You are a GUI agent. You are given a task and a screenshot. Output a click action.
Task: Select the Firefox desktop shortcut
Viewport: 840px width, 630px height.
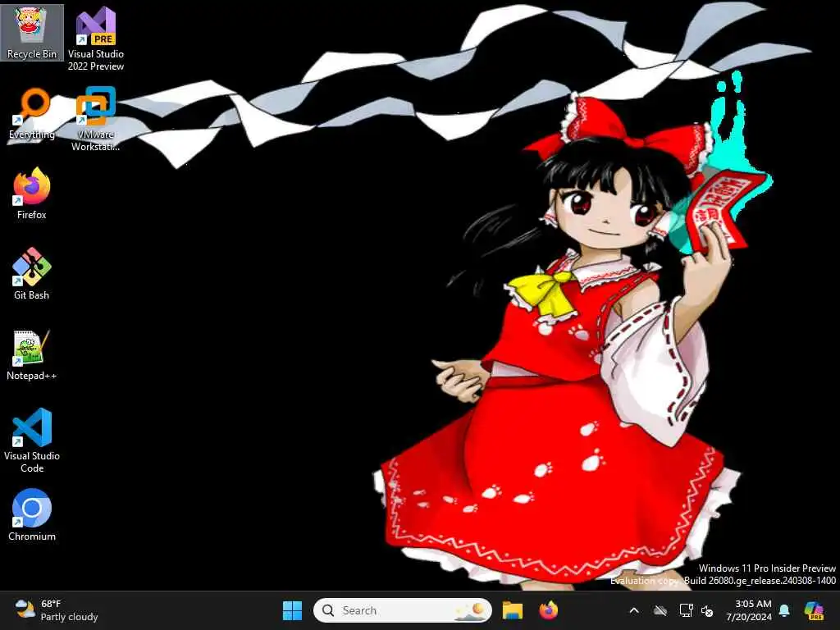[32, 194]
